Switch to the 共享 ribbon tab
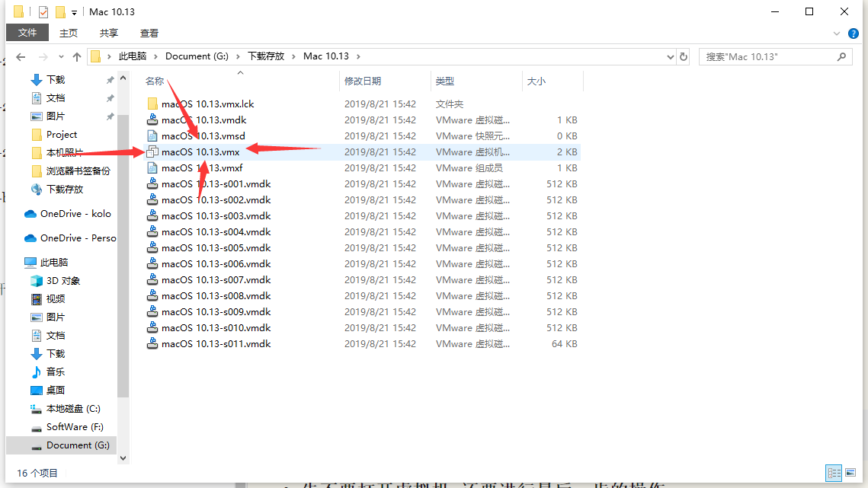 (109, 33)
